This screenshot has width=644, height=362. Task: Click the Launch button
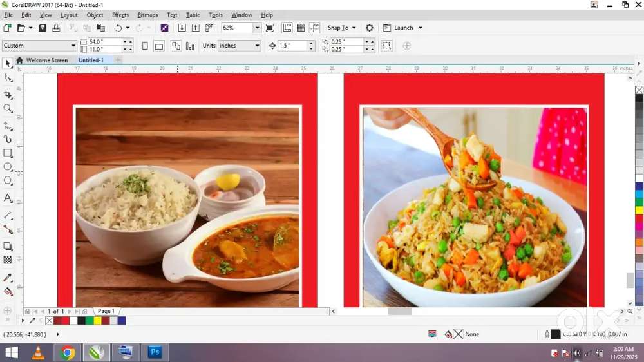click(x=403, y=28)
